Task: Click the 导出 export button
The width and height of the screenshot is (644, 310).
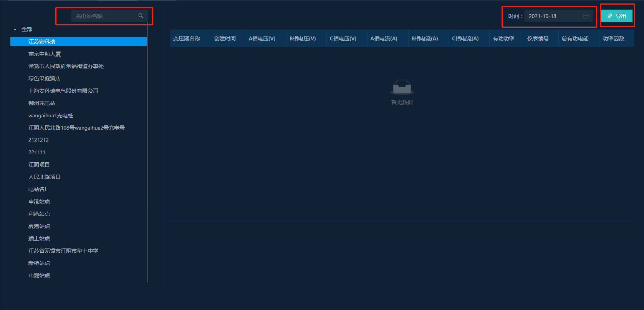Action: click(616, 16)
